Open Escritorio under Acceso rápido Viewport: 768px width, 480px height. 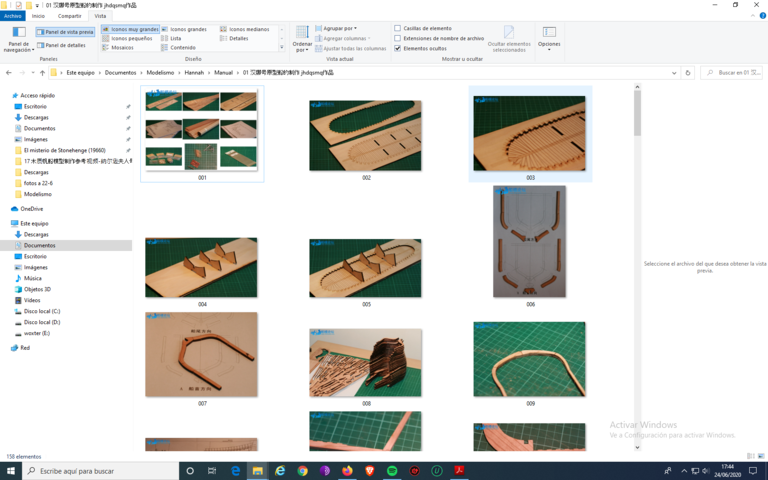(35, 106)
